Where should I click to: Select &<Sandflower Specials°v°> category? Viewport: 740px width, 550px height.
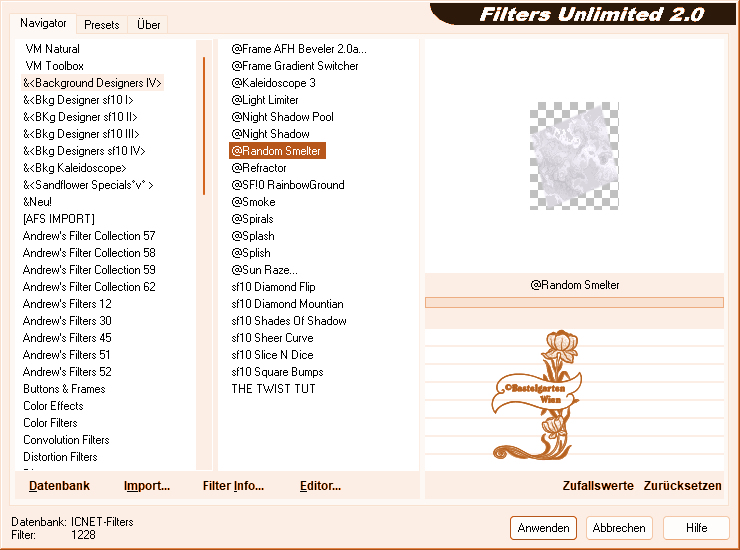pos(88,185)
